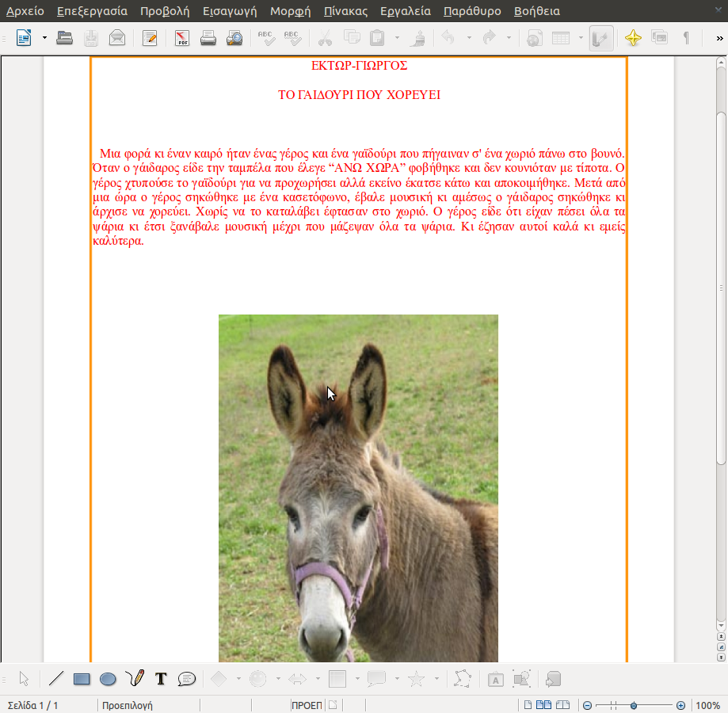Viewport: 728px width, 713px height.
Task: Run the Spelling and grammar check
Action: click(x=266, y=37)
